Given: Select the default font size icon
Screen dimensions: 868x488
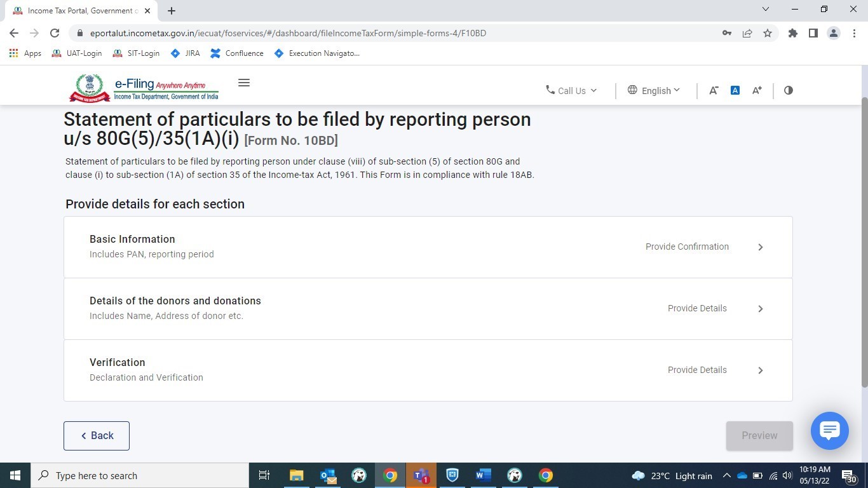Looking at the screenshot, I should 735,90.
